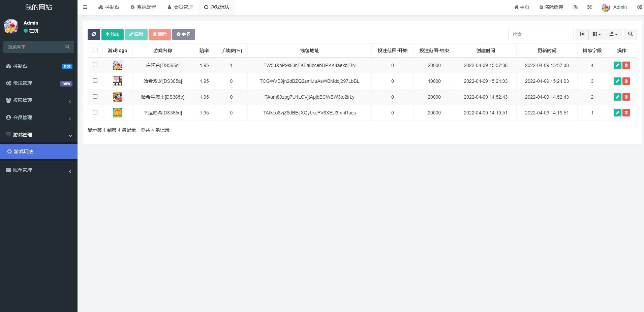
Task: Click the 清除缓存 link in header
Action: click(551, 7)
